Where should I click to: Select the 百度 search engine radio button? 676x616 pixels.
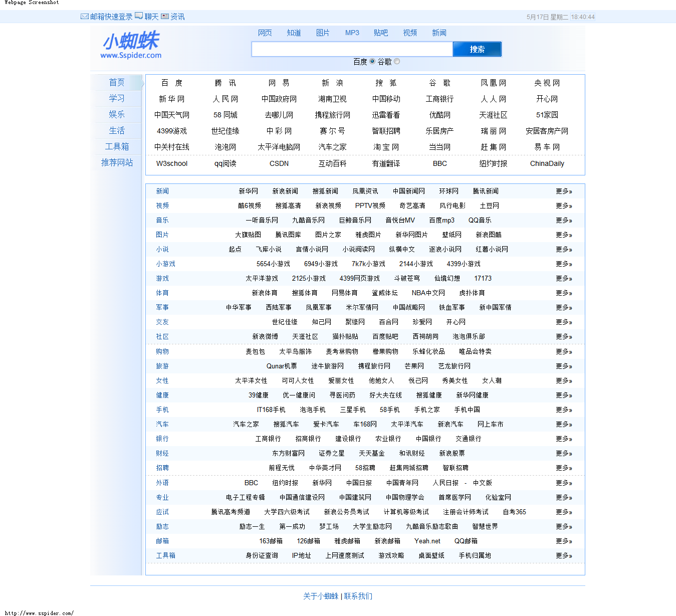(372, 62)
